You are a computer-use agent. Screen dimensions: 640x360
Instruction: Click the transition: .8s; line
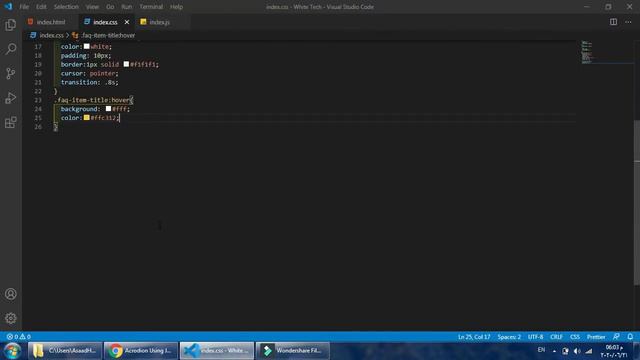tap(89, 82)
